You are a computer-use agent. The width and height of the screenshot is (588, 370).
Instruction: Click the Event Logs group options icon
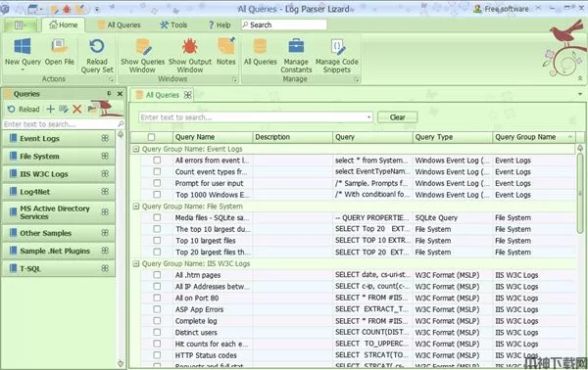105,138
